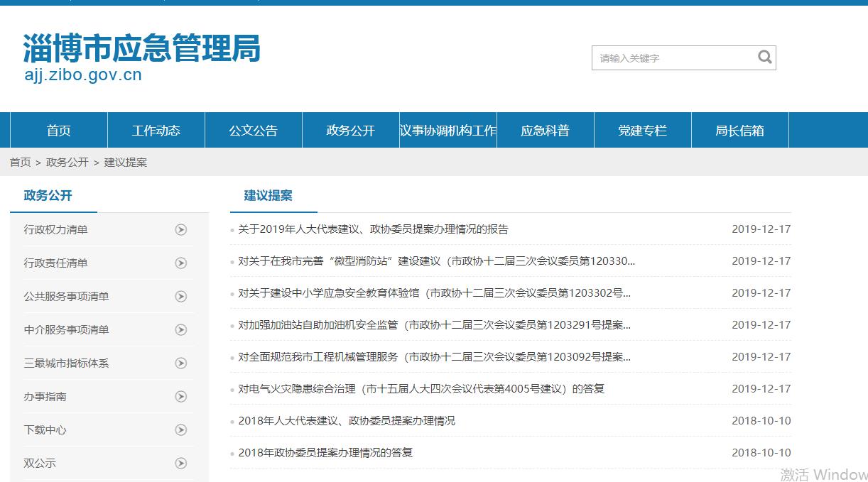The image size is (868, 482).
Task: Select 三最城市指标体系 in sidebar
Action: point(67,363)
